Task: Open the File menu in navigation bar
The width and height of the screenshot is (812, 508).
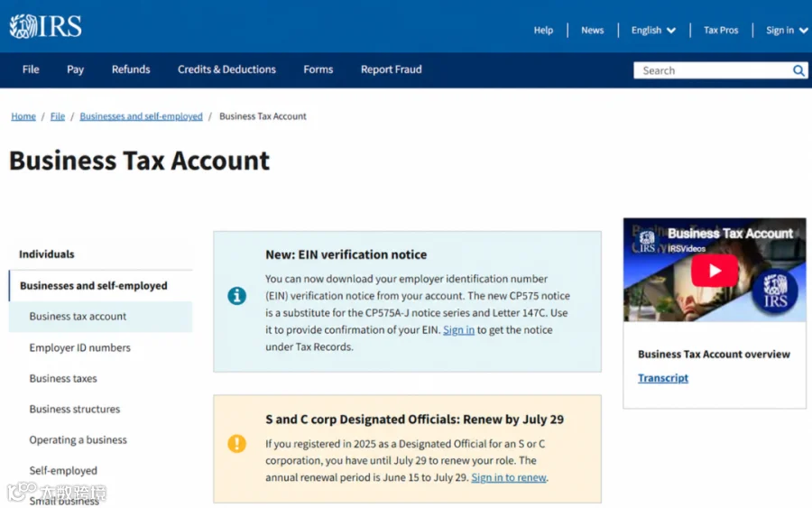Action: click(x=31, y=69)
